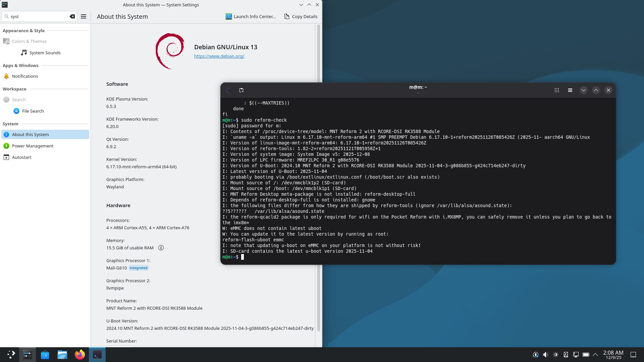Open terminal grid view icon
Viewport: 644px width, 362px height.
pyautogui.click(x=557, y=90)
